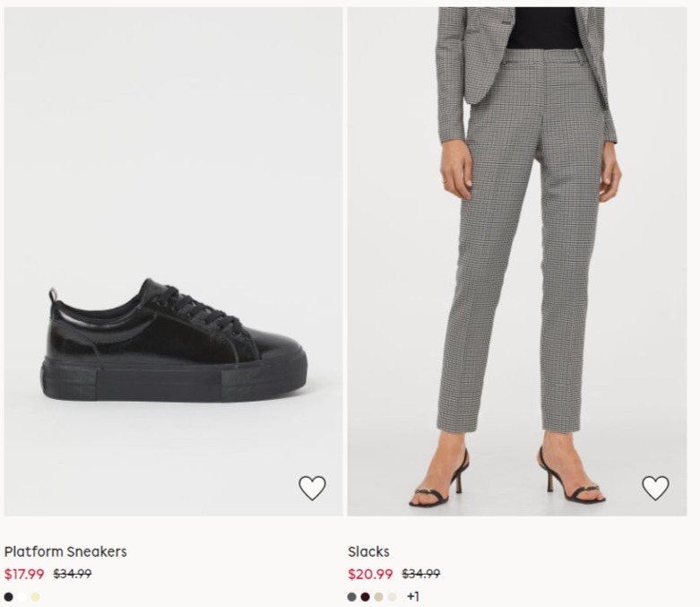The width and height of the screenshot is (700, 607).
Task: Choose the dark burgundy swatch for Slacks
Action: [x=365, y=596]
